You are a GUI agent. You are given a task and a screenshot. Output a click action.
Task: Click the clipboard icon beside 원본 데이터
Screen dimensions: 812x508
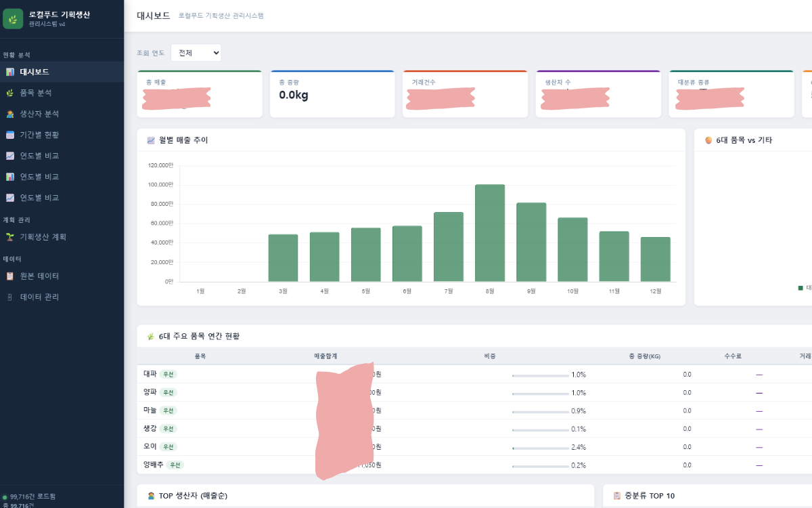[9, 276]
